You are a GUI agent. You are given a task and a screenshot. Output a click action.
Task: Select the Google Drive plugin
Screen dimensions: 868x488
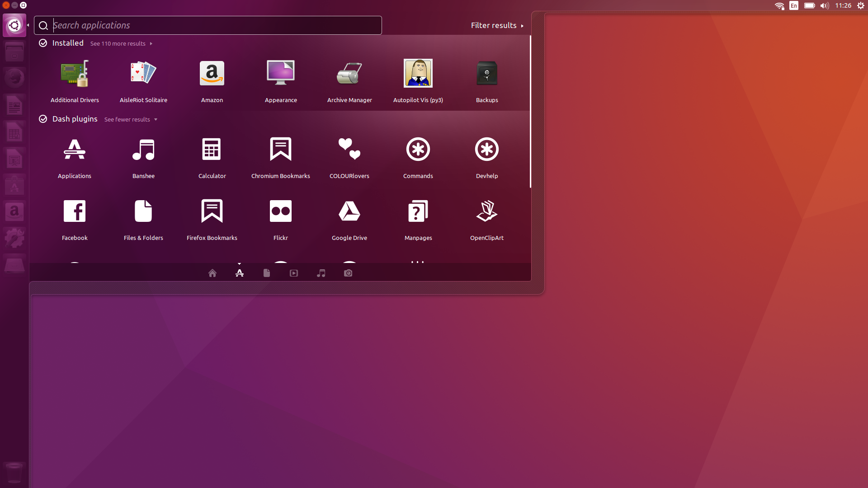(349, 219)
